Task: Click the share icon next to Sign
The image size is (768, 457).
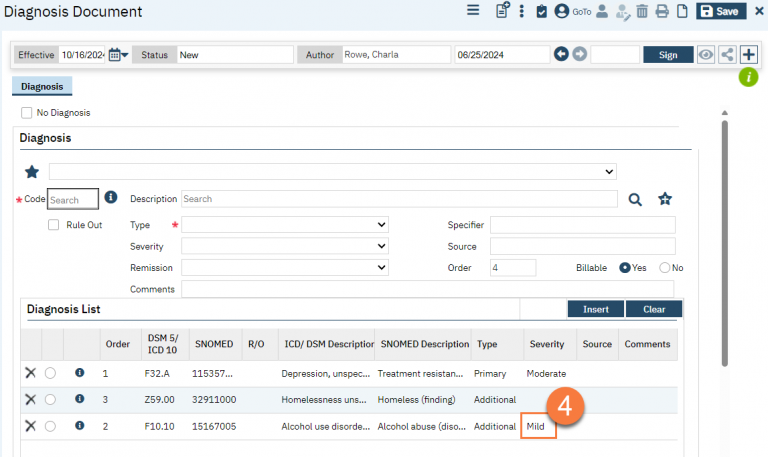Action: pos(727,55)
